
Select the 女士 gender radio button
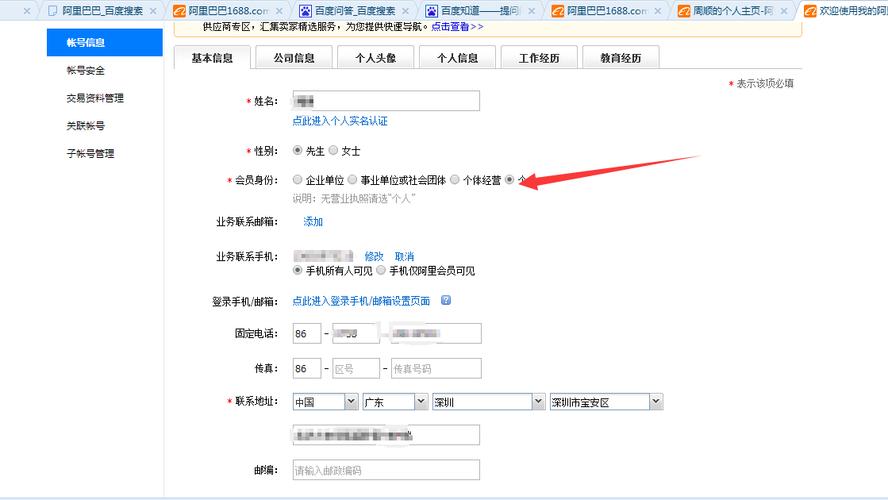click(x=334, y=151)
